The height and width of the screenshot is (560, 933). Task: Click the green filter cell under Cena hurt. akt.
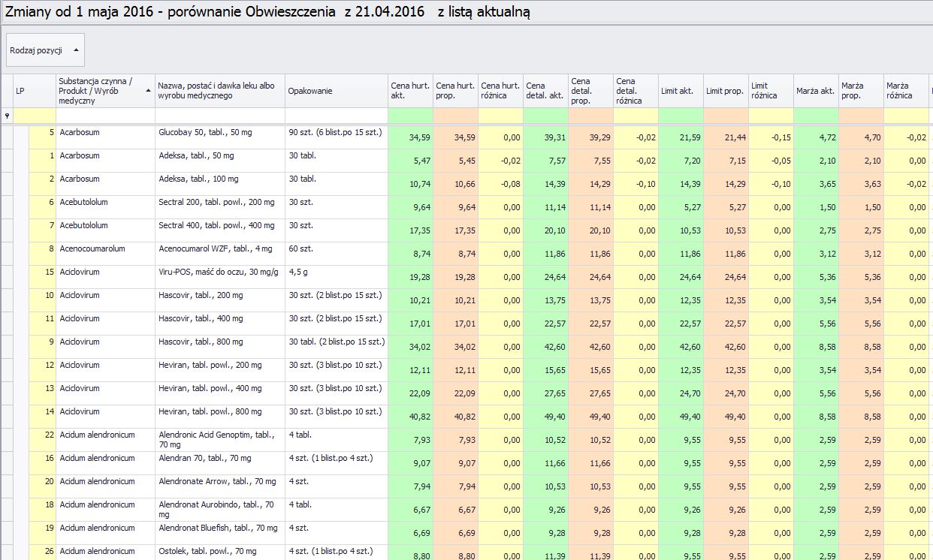(410, 116)
